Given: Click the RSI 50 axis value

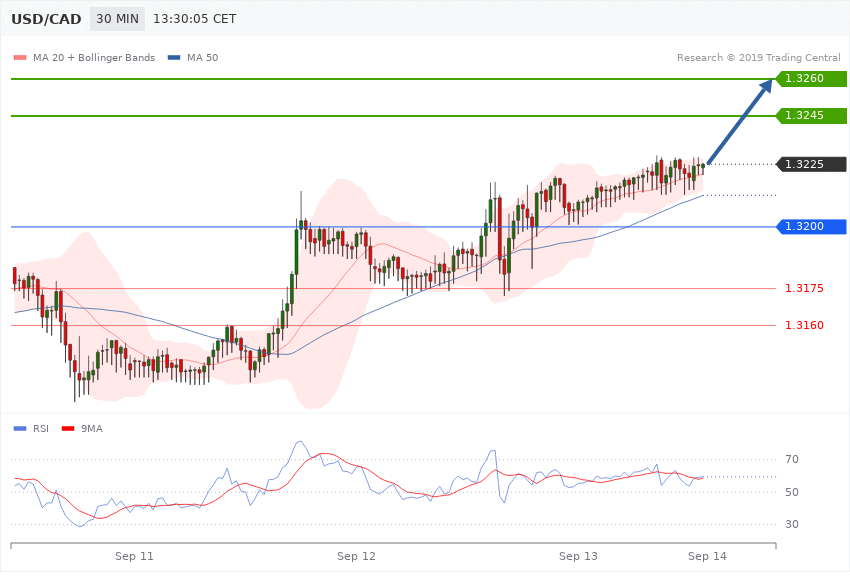Looking at the screenshot, I should 792,492.
